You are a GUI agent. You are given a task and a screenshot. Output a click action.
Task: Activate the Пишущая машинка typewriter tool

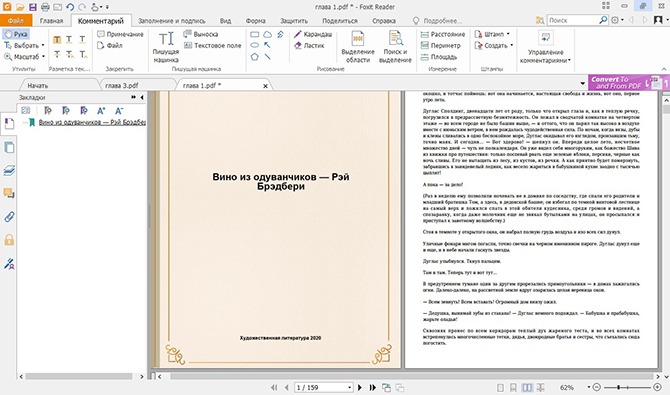tap(166, 47)
